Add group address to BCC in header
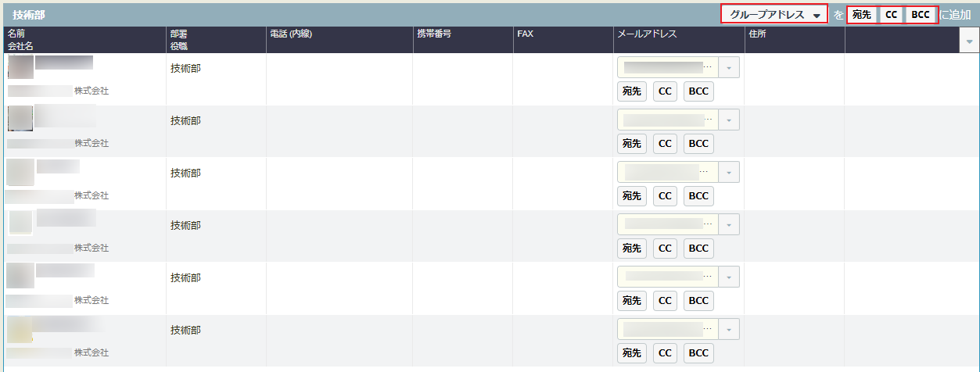The width and height of the screenshot is (980, 372). click(921, 15)
